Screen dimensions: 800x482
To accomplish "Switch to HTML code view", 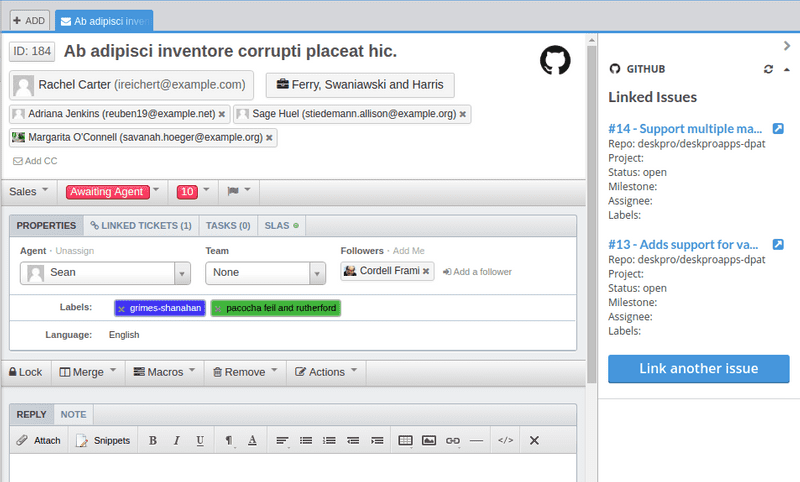I will tap(506, 440).
